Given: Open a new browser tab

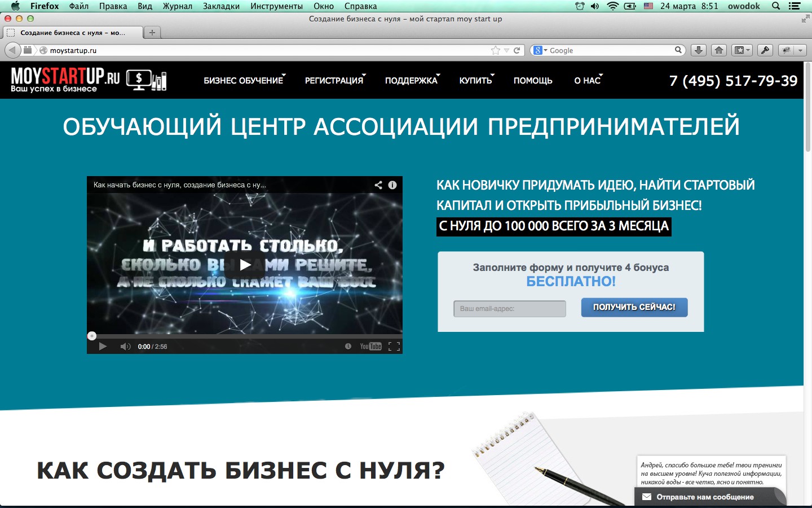Looking at the screenshot, I should (x=152, y=33).
